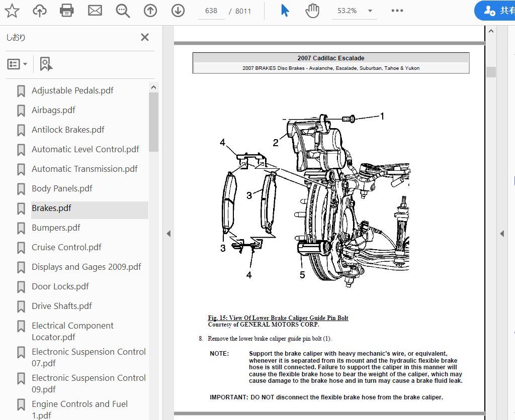Open Body Panels.pdf bookmark
The width and height of the screenshot is (515, 420).
(x=62, y=188)
